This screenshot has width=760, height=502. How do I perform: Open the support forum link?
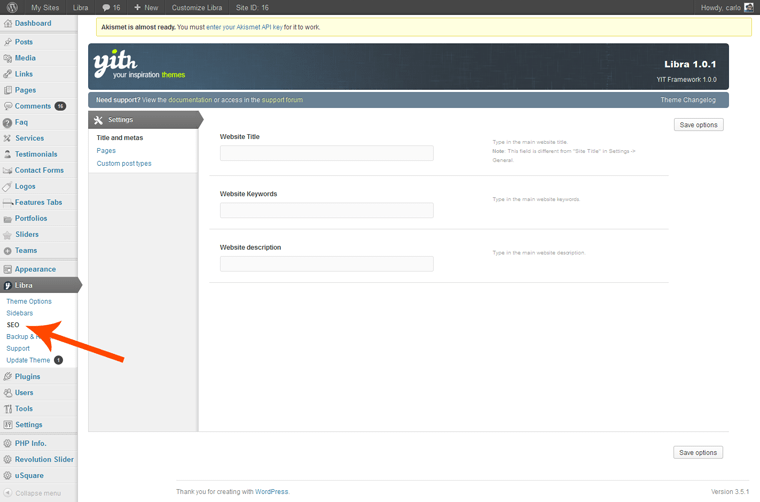click(x=282, y=100)
